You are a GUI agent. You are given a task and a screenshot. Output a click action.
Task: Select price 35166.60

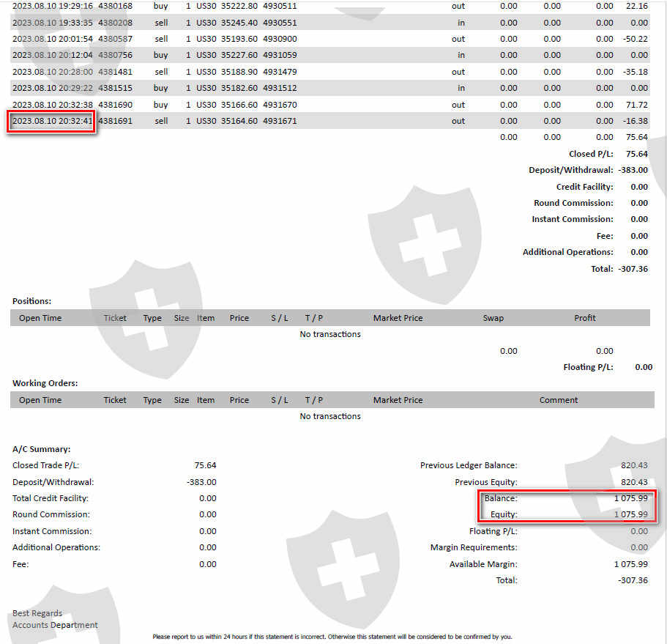tap(239, 105)
